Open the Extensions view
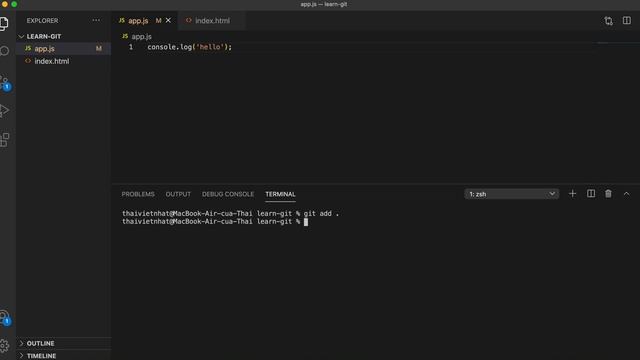Screen dimensions: 640x360 [x=4, y=140]
